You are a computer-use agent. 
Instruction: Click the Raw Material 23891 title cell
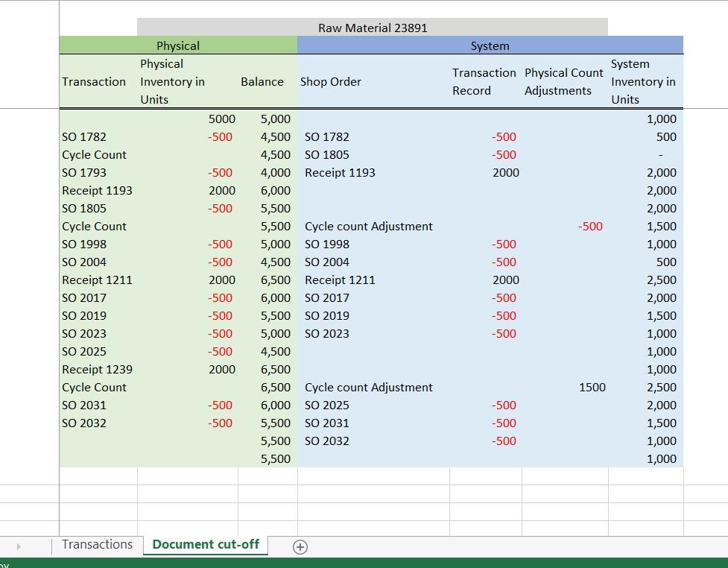[373, 28]
